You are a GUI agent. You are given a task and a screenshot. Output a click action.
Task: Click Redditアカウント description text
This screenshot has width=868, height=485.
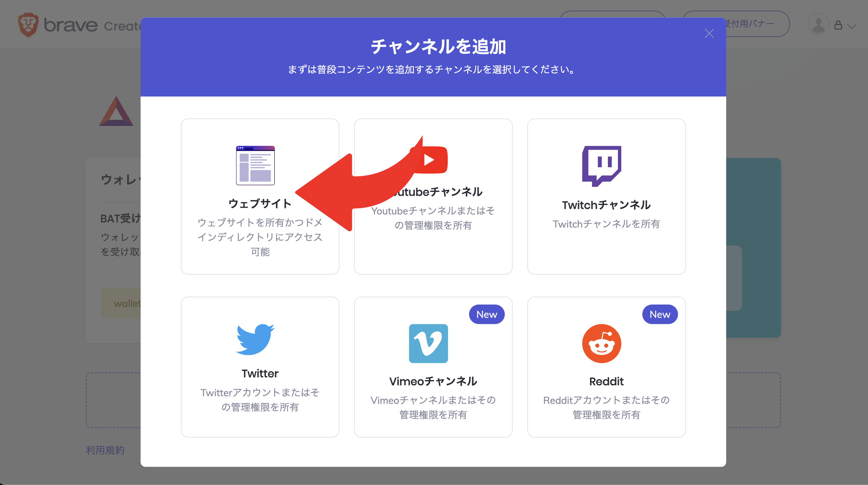(x=606, y=407)
